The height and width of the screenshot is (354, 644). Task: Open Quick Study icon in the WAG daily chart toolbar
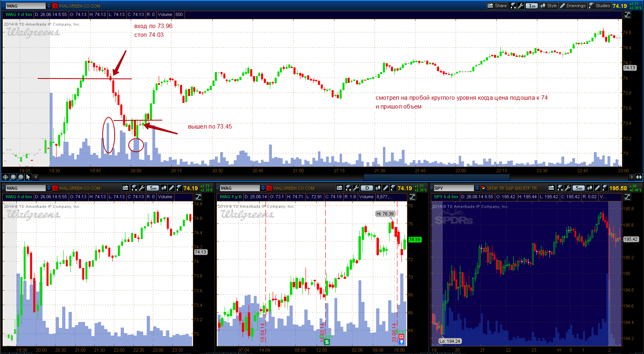(348, 188)
